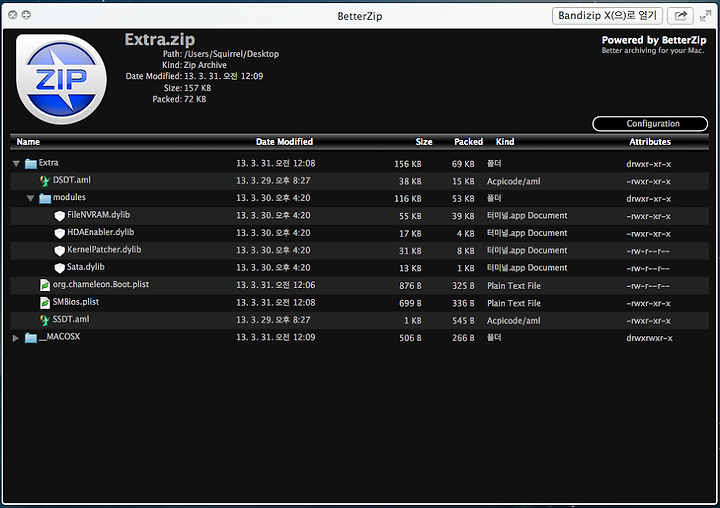This screenshot has height=508, width=720.
Task: Select the SMBios.plist file name
Action: (x=76, y=302)
